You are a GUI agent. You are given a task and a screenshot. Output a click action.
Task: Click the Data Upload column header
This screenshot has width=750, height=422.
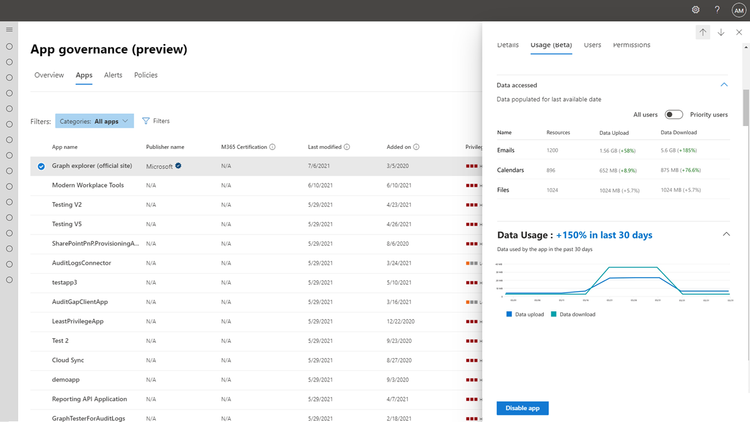(614, 133)
